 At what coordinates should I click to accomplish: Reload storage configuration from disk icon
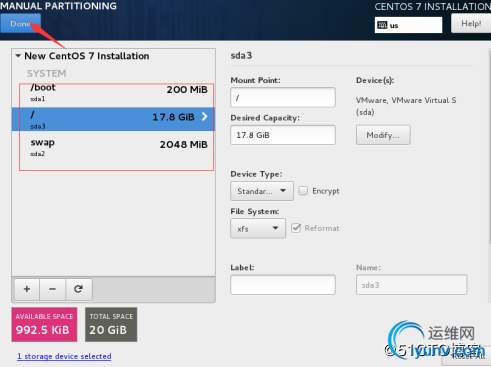click(x=78, y=289)
